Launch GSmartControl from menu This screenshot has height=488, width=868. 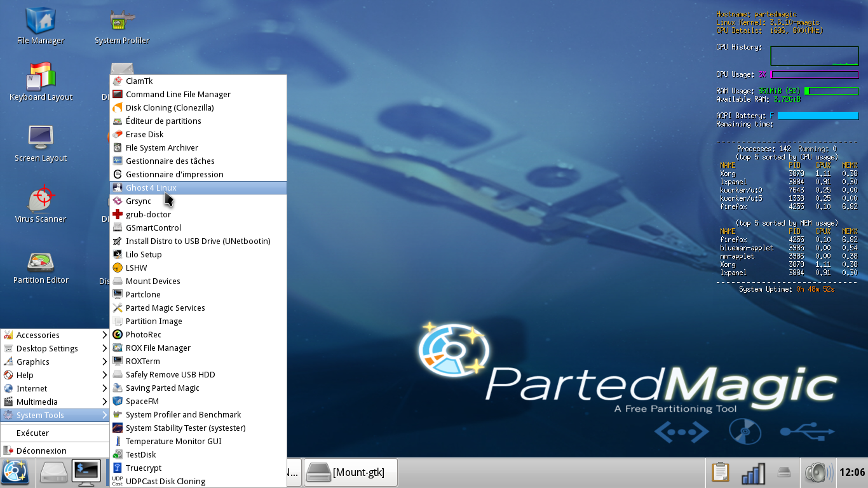[198, 227]
